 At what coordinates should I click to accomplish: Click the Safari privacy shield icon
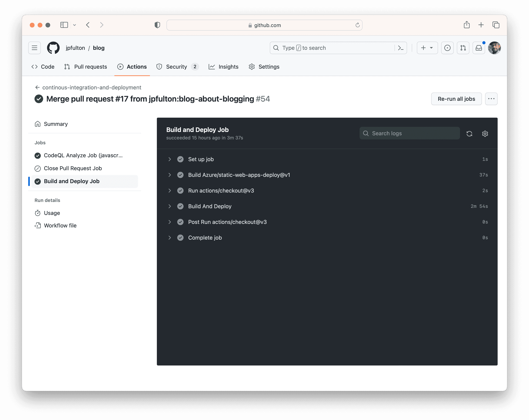[157, 25]
